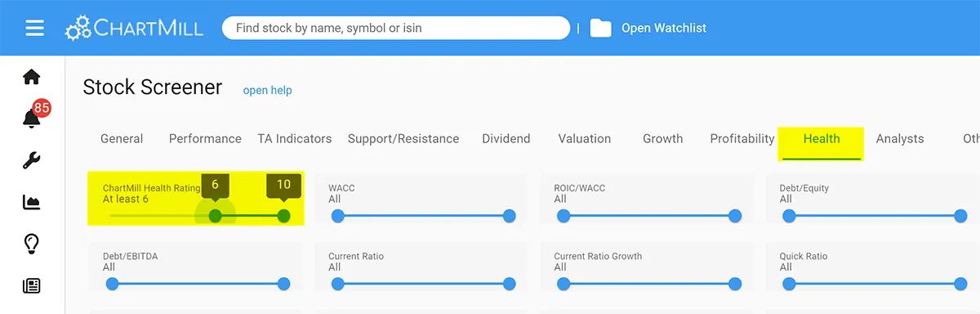Open alerts bell icon with 85 badge

click(x=32, y=118)
